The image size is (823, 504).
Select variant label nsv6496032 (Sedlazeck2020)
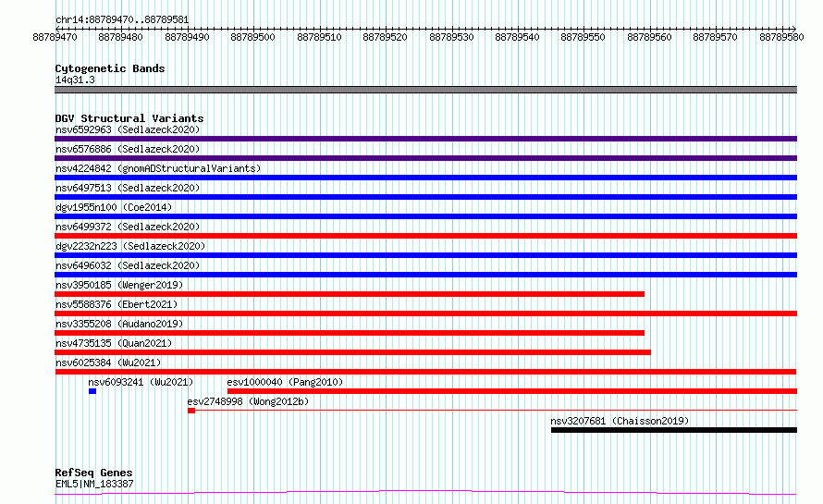tap(128, 265)
